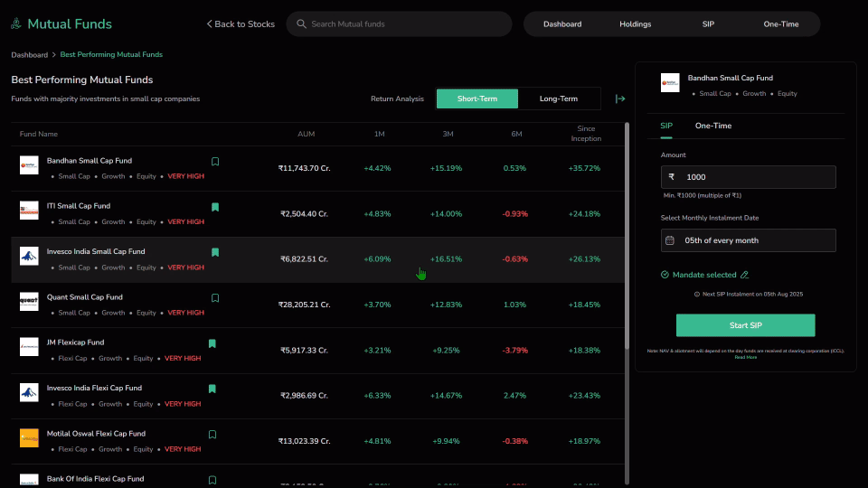This screenshot has height=488, width=868.
Task: Remove bookmark from JM Flexicap Fund
Action: (x=212, y=343)
